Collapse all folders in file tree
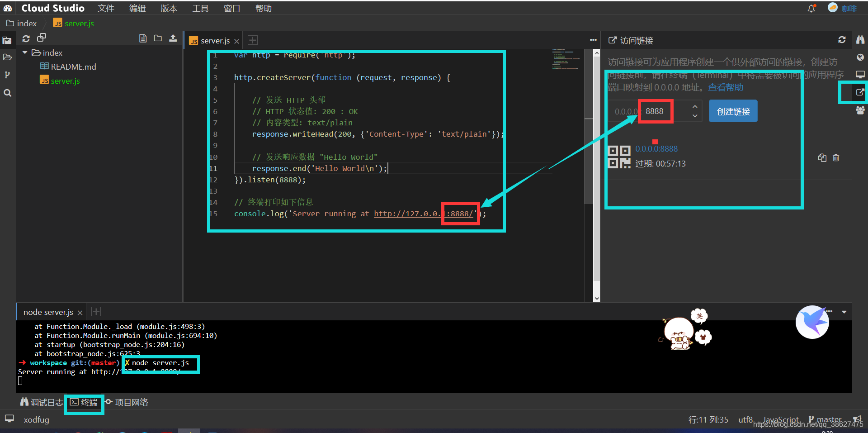 click(x=42, y=38)
